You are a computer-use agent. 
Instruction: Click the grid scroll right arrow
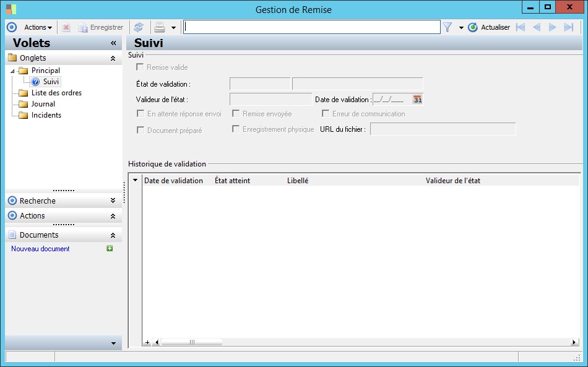tap(574, 342)
